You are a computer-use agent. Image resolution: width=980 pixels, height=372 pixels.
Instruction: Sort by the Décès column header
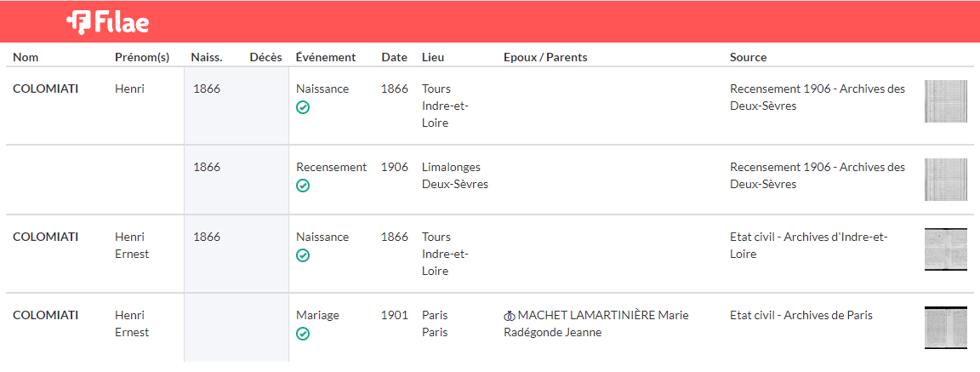(x=265, y=57)
